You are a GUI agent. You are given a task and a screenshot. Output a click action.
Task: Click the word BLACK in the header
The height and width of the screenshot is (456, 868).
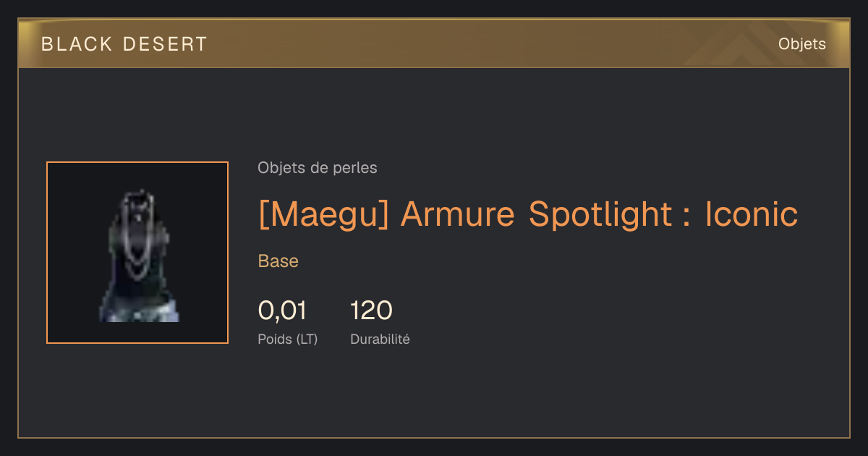[x=77, y=44]
